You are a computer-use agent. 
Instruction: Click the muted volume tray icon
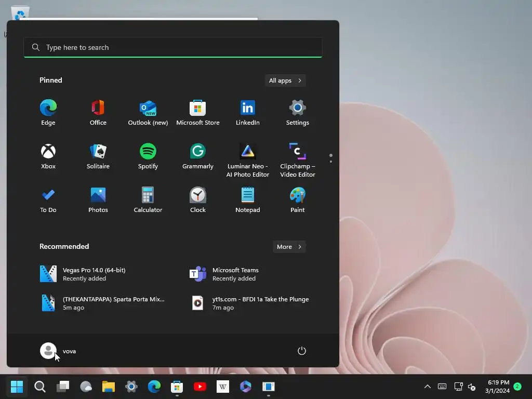(x=472, y=387)
